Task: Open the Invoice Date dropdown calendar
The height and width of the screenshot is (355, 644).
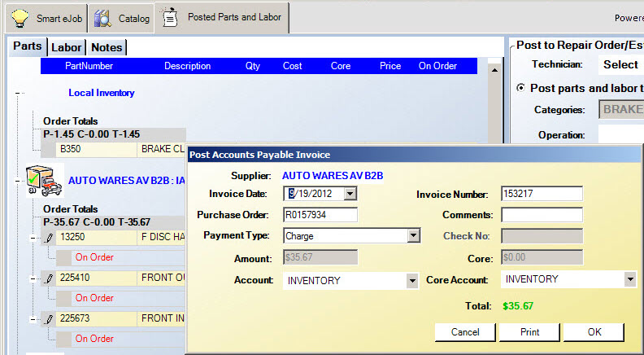Action: 350,194
